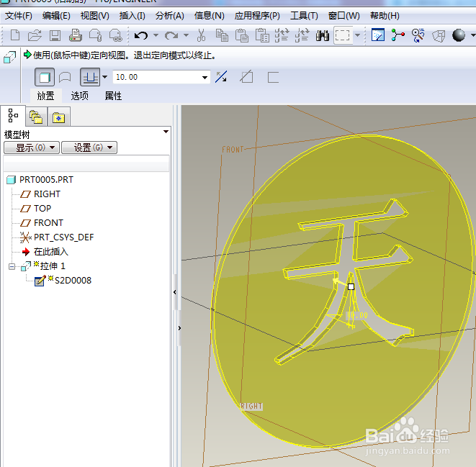Open the 设置(G) dropdown
The width and height of the screenshot is (476, 467).
(x=89, y=148)
